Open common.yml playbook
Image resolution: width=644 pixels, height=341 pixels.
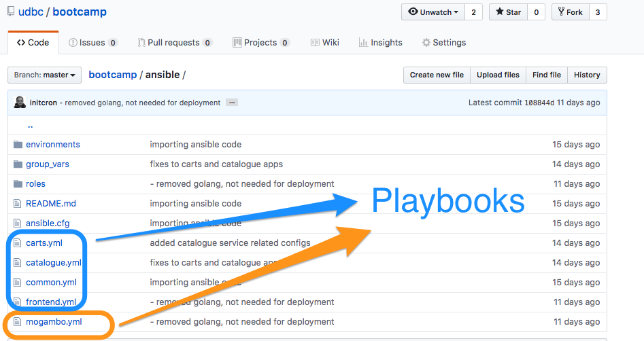pos(51,283)
